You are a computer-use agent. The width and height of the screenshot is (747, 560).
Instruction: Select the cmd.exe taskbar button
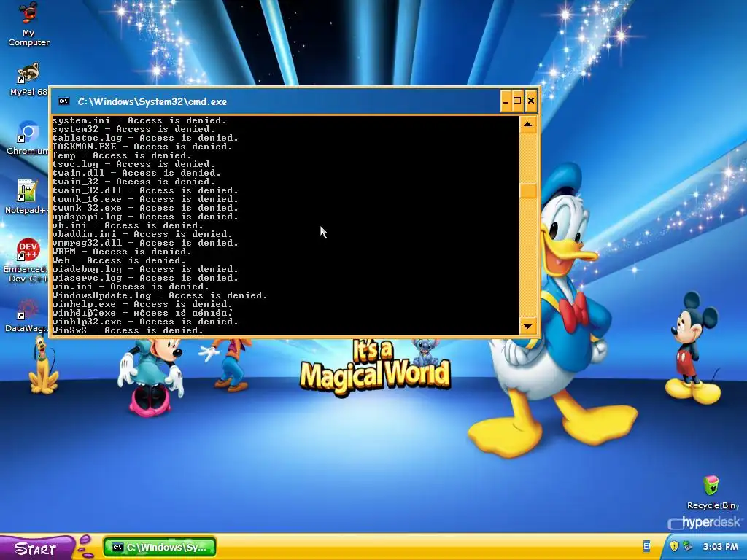tap(160, 548)
